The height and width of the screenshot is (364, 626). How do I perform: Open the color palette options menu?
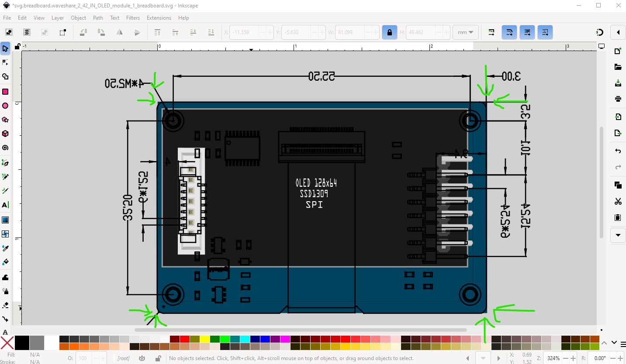point(623,343)
